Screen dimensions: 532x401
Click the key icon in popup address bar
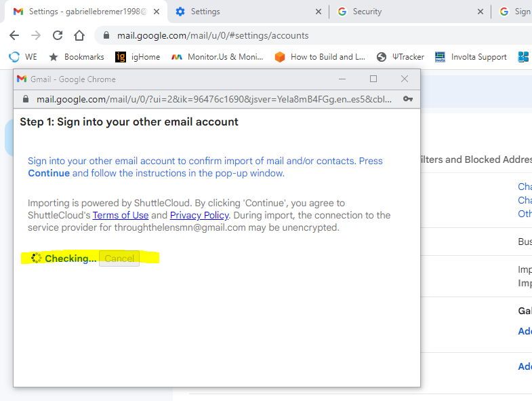coord(408,99)
